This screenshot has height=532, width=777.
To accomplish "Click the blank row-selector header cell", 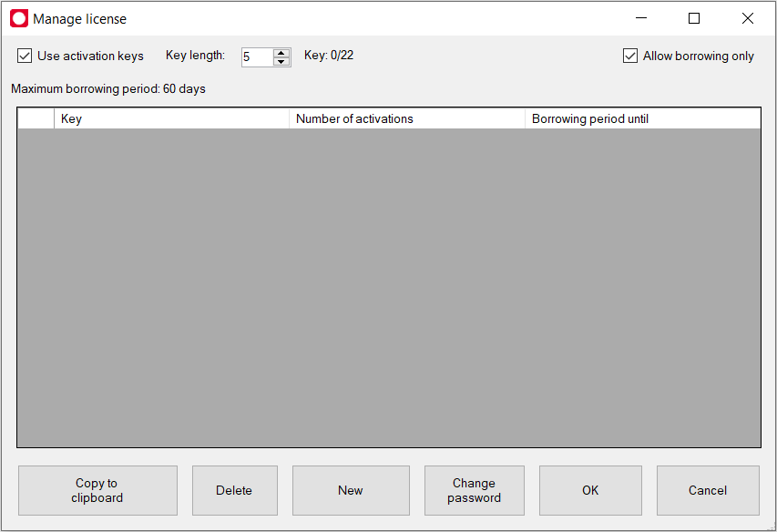I will (x=36, y=119).
